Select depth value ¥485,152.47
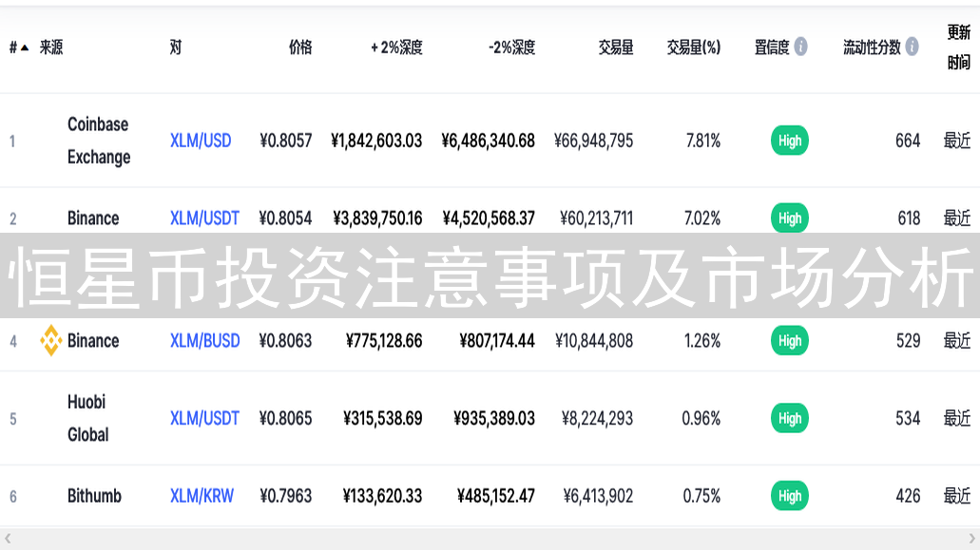 click(496, 496)
